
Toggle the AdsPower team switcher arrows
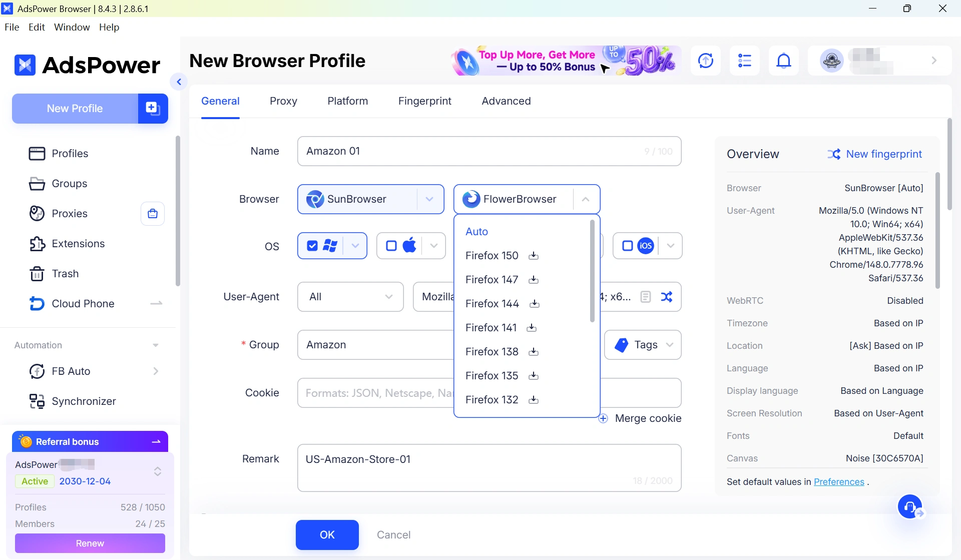[158, 471]
